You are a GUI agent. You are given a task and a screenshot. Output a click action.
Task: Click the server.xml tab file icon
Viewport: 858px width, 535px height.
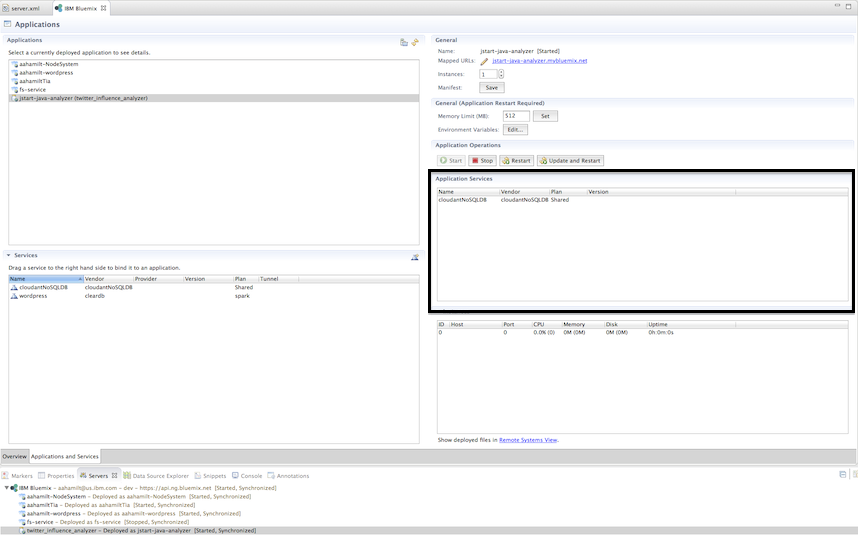coord(5,8)
